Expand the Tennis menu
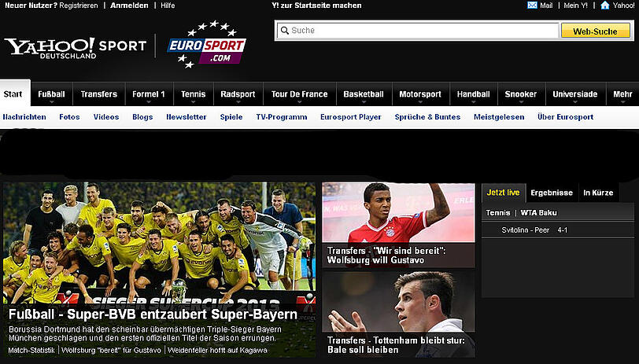This screenshot has width=639, height=364. pos(193,94)
